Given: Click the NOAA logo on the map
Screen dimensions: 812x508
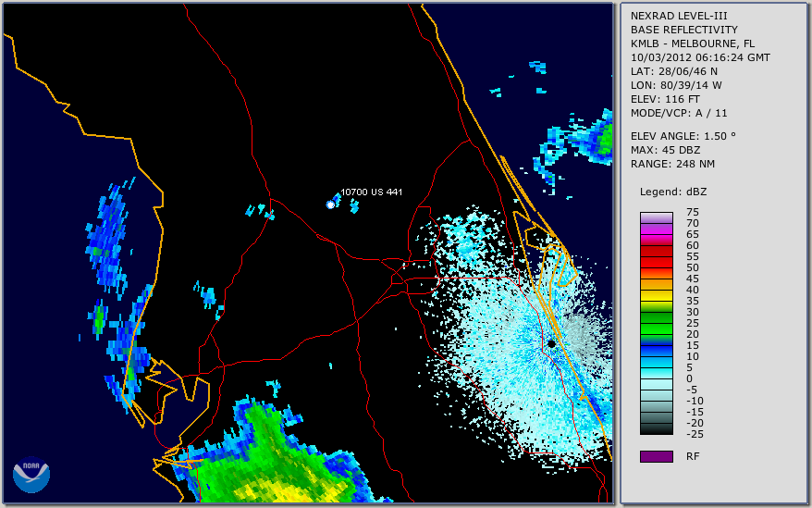Looking at the screenshot, I should pyautogui.click(x=31, y=475).
